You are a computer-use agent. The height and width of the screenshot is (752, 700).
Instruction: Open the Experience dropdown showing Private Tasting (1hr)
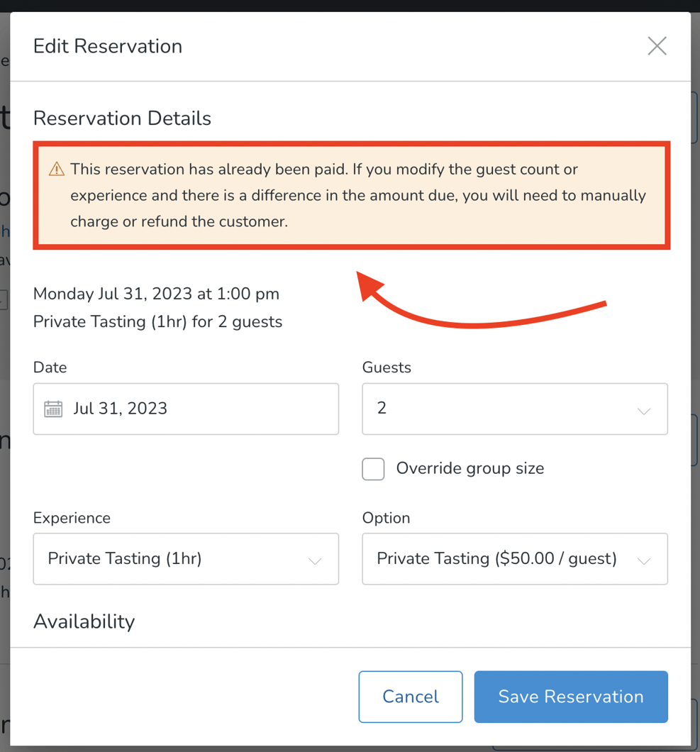(x=186, y=559)
